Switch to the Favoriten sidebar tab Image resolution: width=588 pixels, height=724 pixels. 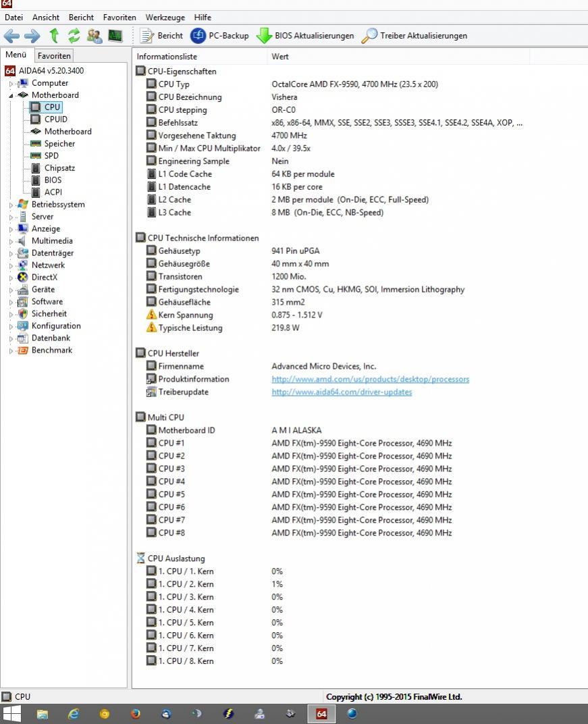(54, 56)
